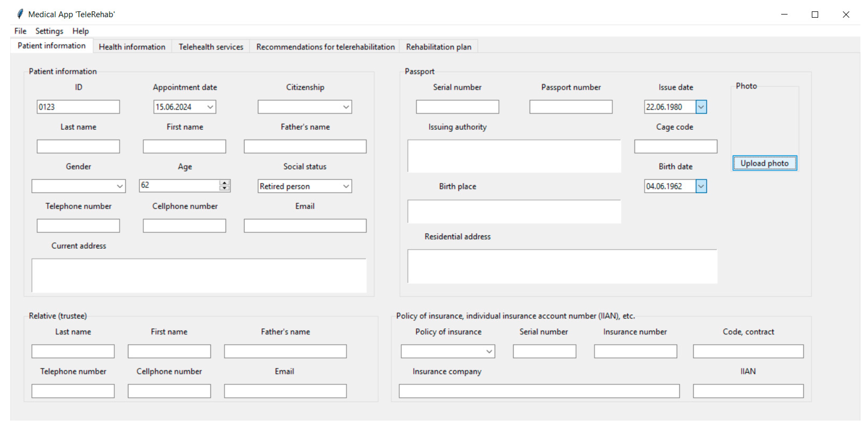Open the Settings menu
The width and height of the screenshot is (868, 428).
pos(49,31)
